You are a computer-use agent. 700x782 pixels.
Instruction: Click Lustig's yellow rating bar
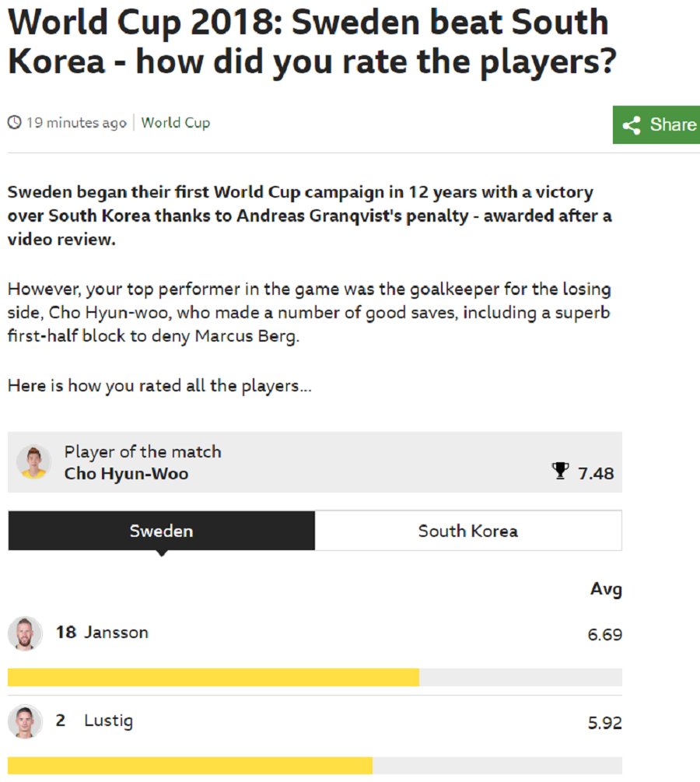[190, 766]
